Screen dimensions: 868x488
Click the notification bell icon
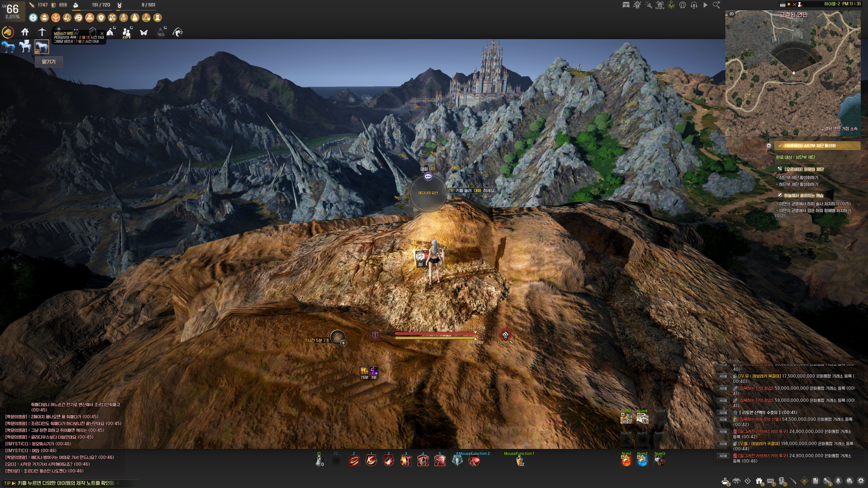[838, 481]
